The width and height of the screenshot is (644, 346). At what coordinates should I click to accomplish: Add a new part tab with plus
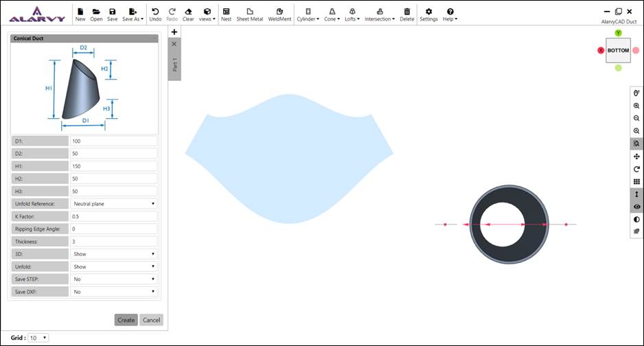174,32
